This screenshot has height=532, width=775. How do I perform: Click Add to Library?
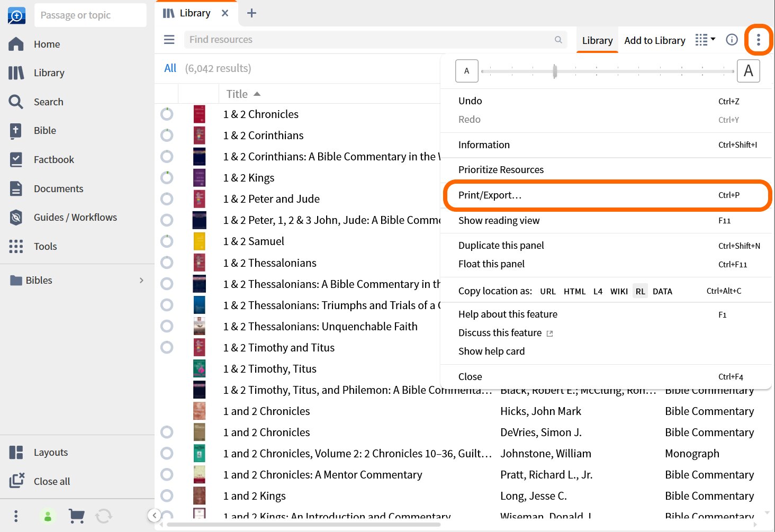(x=654, y=40)
